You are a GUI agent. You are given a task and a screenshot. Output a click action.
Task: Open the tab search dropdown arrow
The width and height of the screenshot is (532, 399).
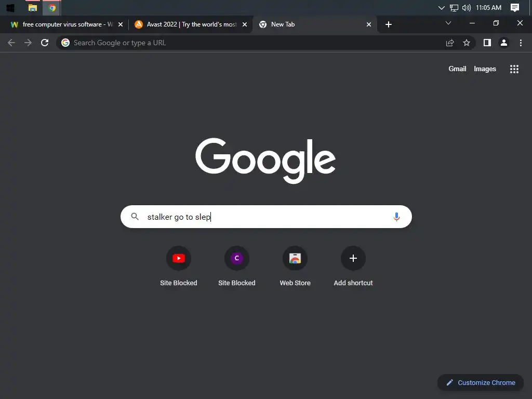click(x=448, y=23)
